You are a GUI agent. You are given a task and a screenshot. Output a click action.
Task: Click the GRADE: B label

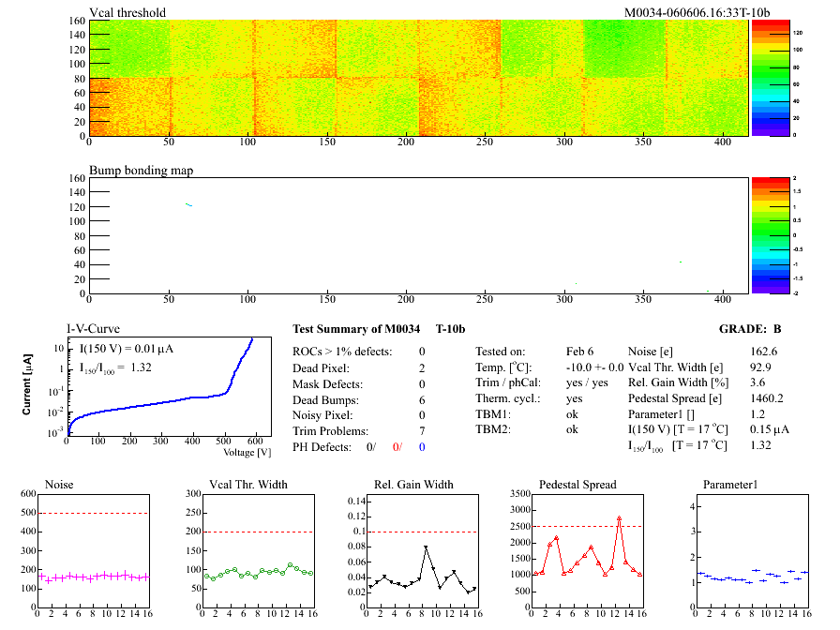[761, 330]
